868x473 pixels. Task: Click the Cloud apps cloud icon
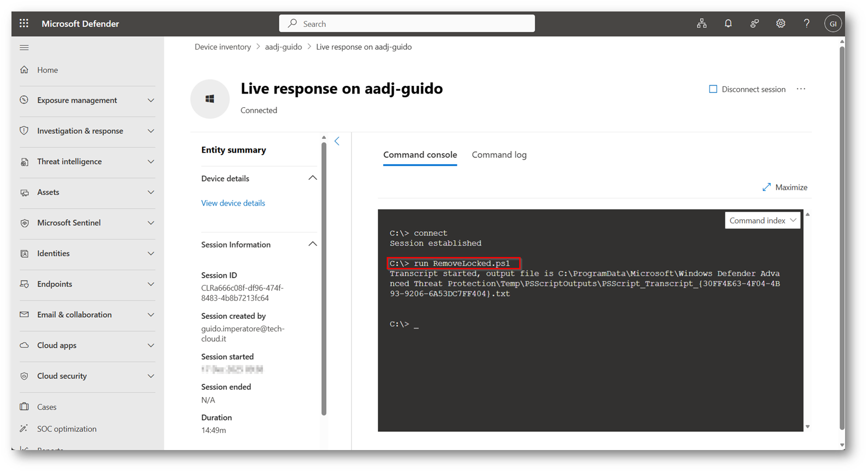click(x=24, y=346)
